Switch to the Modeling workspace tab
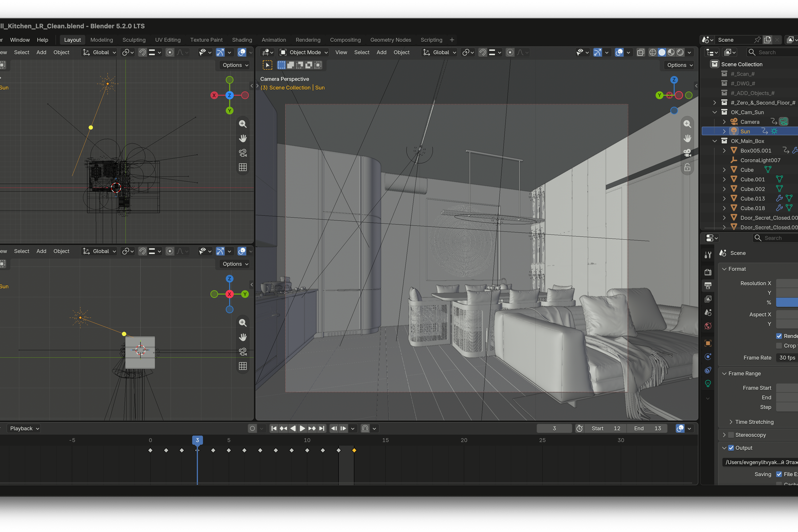 tap(101, 40)
